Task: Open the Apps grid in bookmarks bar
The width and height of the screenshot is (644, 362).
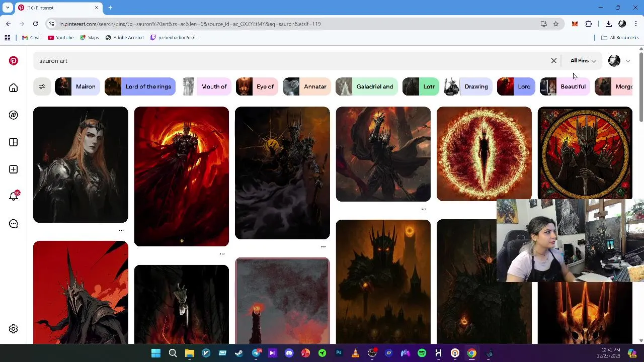Action: (x=8, y=38)
